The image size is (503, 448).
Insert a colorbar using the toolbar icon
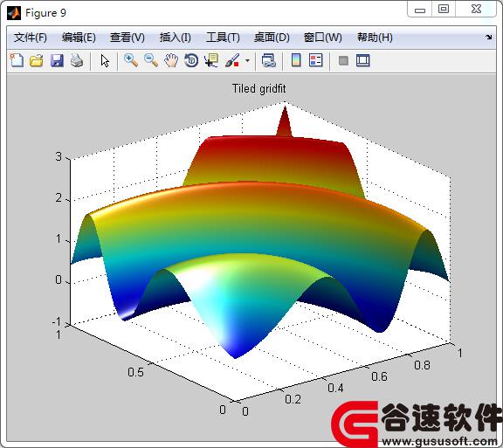pos(296,60)
